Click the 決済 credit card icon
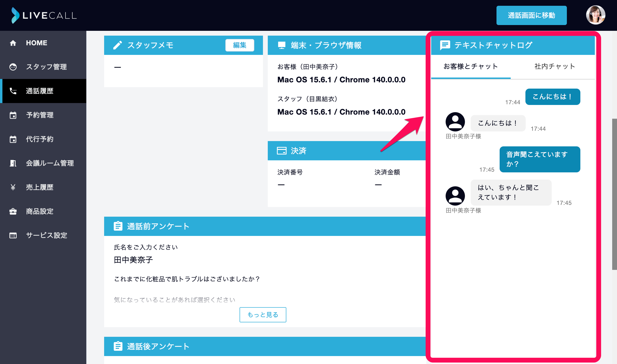This screenshot has height=364, width=617. click(x=282, y=151)
